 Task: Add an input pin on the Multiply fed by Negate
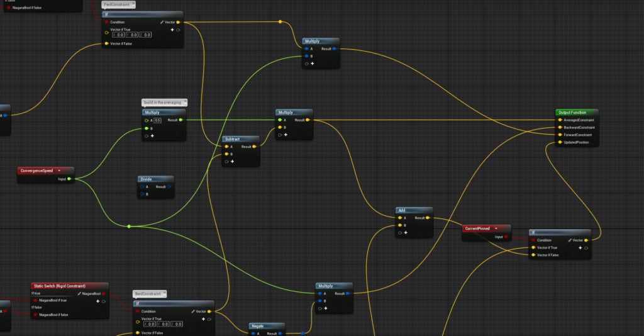tap(326, 308)
